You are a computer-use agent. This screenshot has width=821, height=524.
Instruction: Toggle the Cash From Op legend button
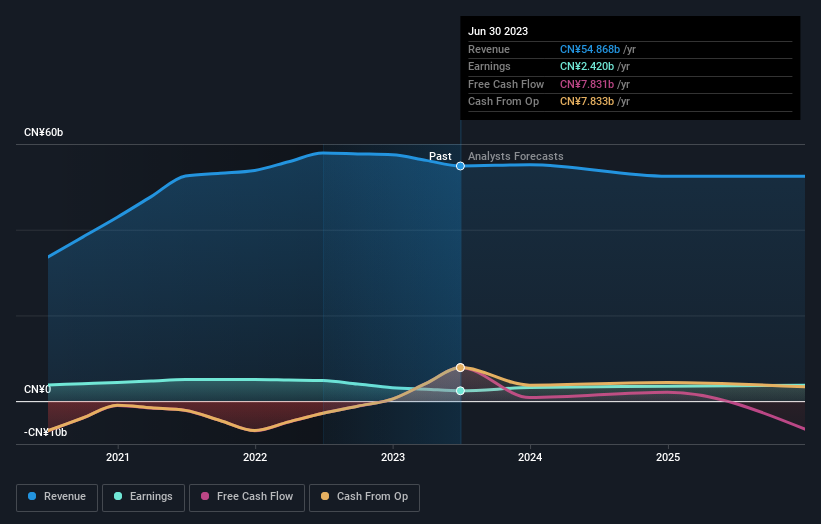click(364, 497)
